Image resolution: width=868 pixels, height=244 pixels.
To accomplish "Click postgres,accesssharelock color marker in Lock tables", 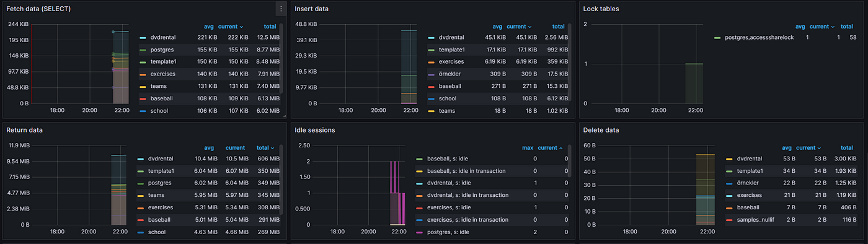I will tap(717, 38).
